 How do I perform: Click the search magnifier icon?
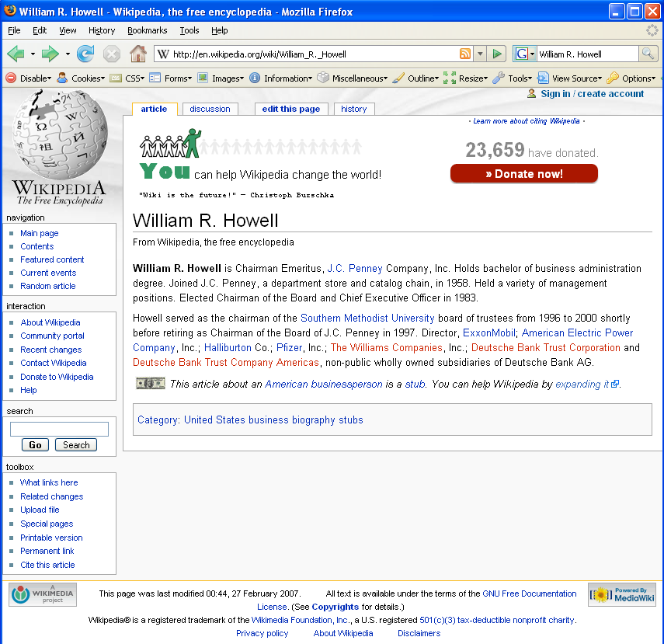coord(648,54)
